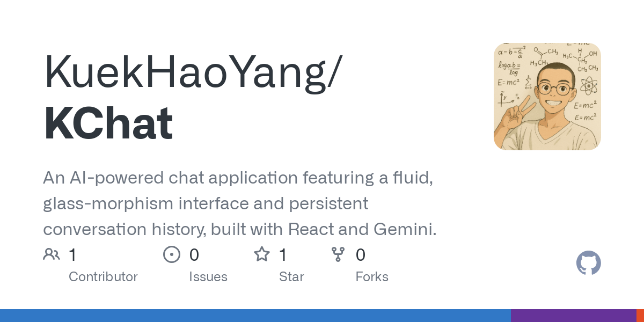The height and width of the screenshot is (322, 644).
Task: Click the forks count number 0
Action: point(361,255)
